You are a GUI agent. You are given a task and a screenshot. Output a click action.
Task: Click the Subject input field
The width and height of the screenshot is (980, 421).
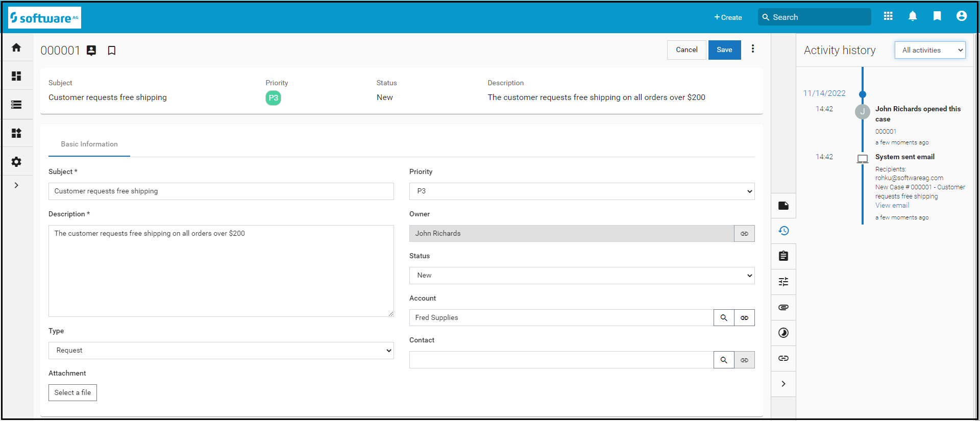pyautogui.click(x=221, y=191)
